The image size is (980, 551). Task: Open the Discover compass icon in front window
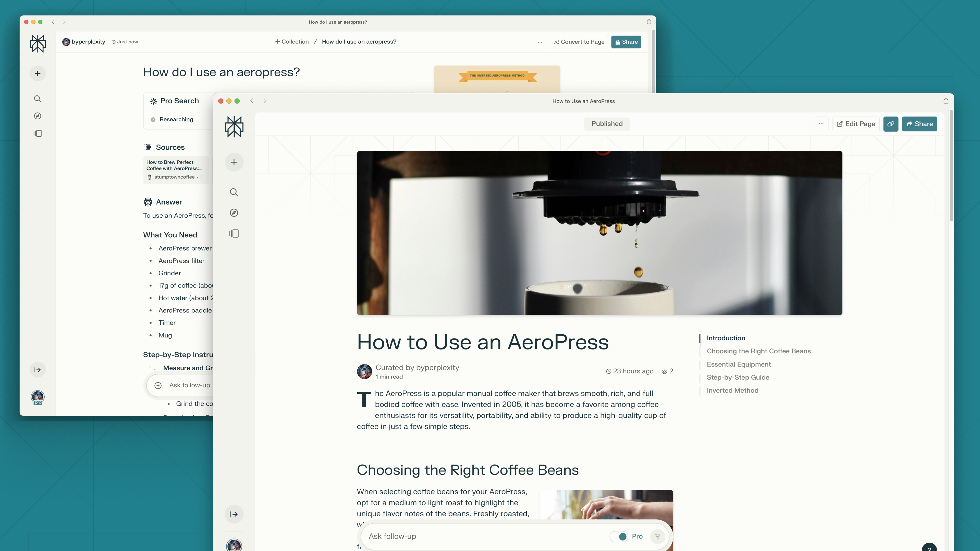[x=234, y=213]
